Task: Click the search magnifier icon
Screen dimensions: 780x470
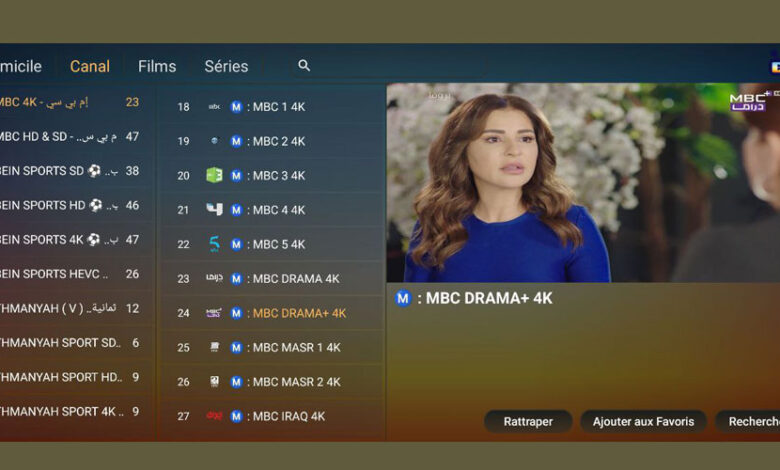Action: [304, 66]
